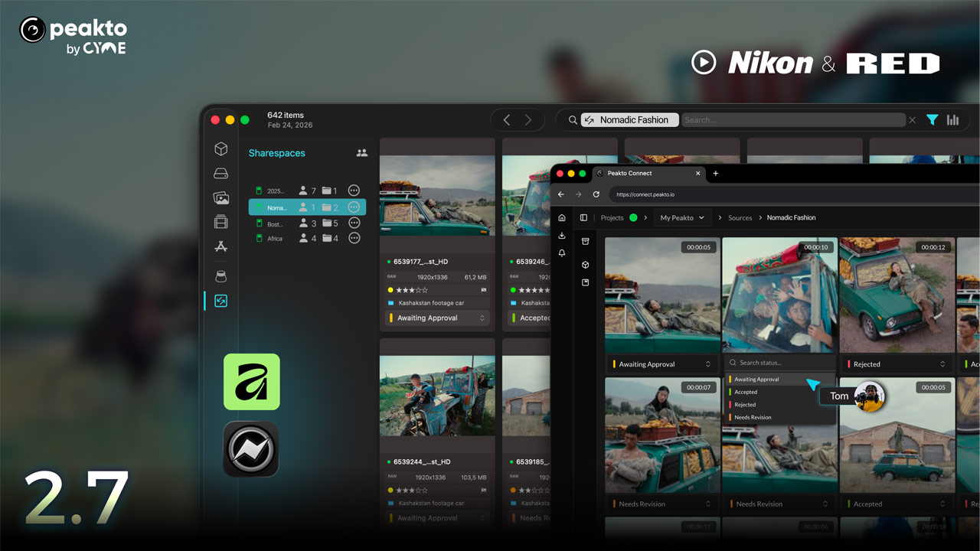
Task: Open the bar chart statistics icon
Action: pos(953,120)
